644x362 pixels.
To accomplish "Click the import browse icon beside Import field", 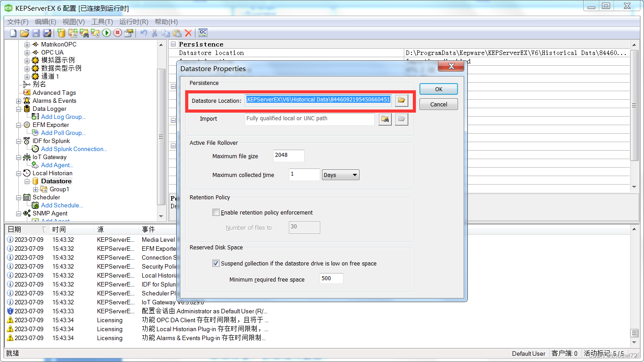I will [x=385, y=119].
